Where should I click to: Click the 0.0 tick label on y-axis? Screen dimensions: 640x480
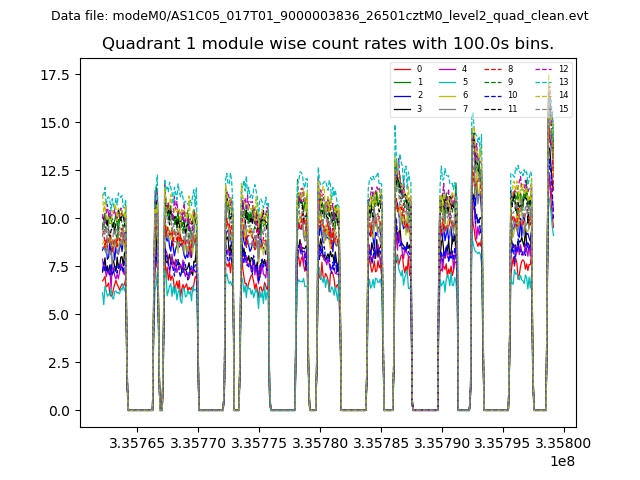(57, 411)
